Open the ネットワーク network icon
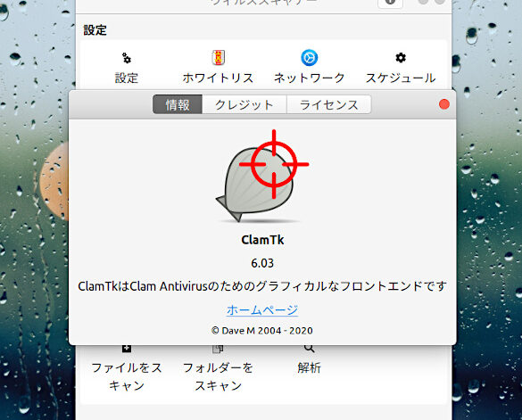This screenshot has width=522, height=420. pyautogui.click(x=310, y=58)
